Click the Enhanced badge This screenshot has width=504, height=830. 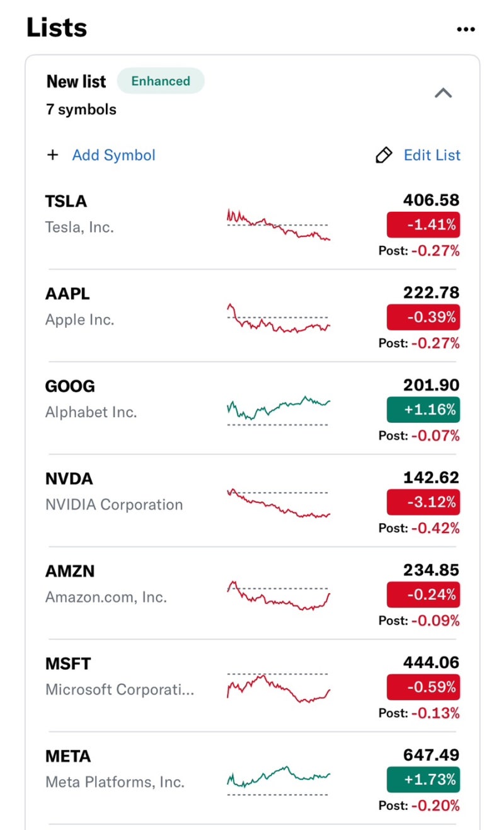click(x=161, y=81)
